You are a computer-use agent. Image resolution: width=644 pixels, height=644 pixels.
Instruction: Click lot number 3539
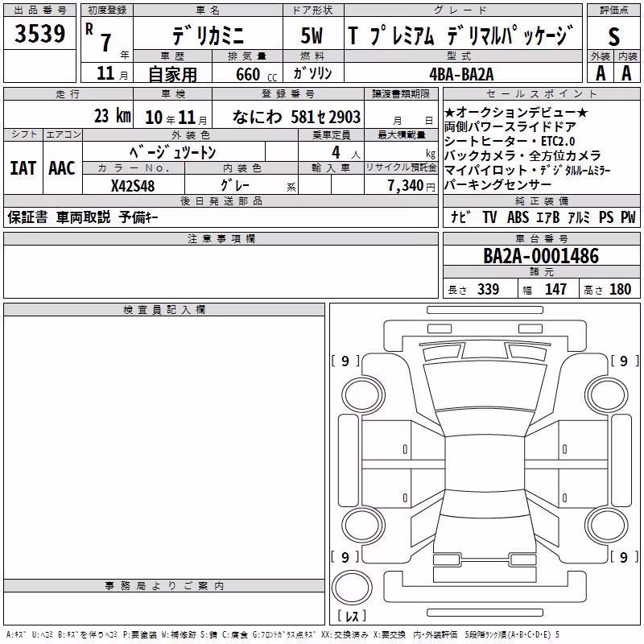click(39, 34)
